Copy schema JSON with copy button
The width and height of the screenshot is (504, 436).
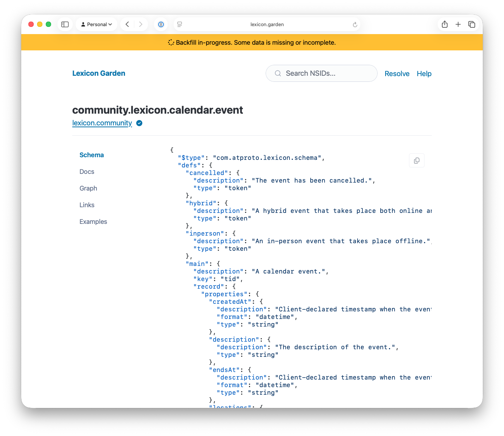pyautogui.click(x=417, y=161)
